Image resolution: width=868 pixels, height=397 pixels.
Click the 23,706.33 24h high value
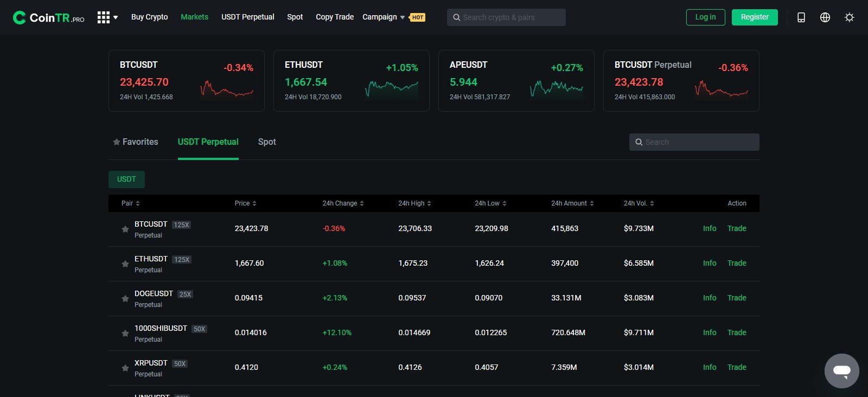point(415,228)
